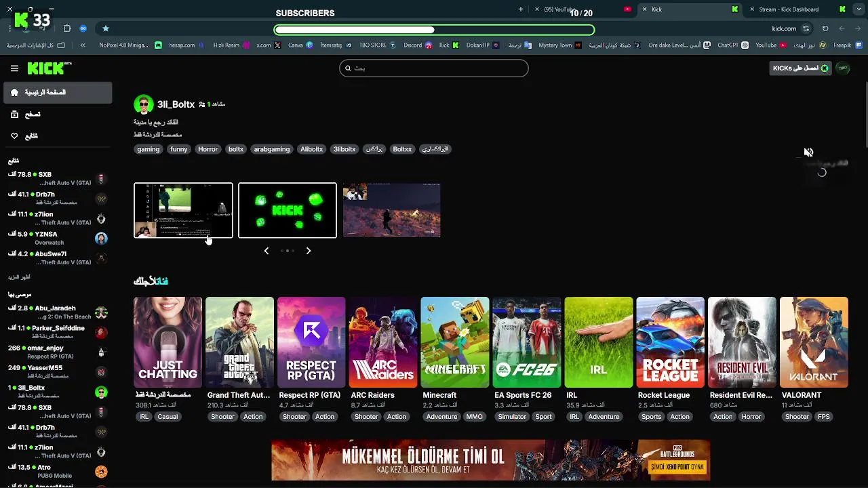
Task: Click YasserM55 avatar in sidebar
Action: coord(101,372)
